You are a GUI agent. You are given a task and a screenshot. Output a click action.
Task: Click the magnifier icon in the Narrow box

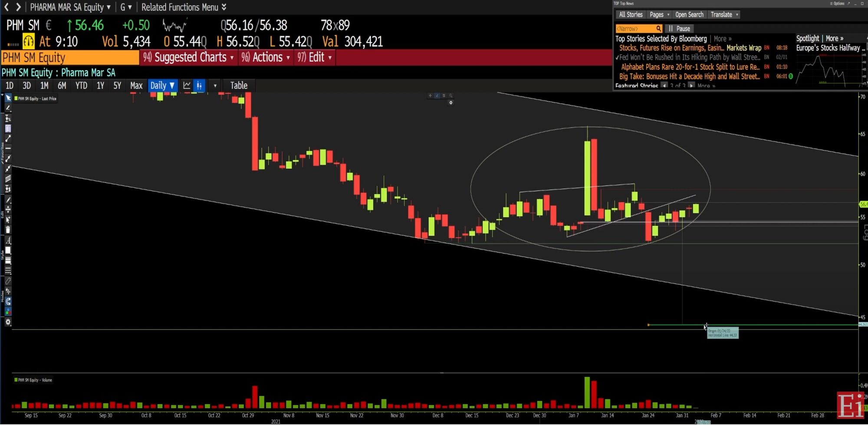coord(658,29)
